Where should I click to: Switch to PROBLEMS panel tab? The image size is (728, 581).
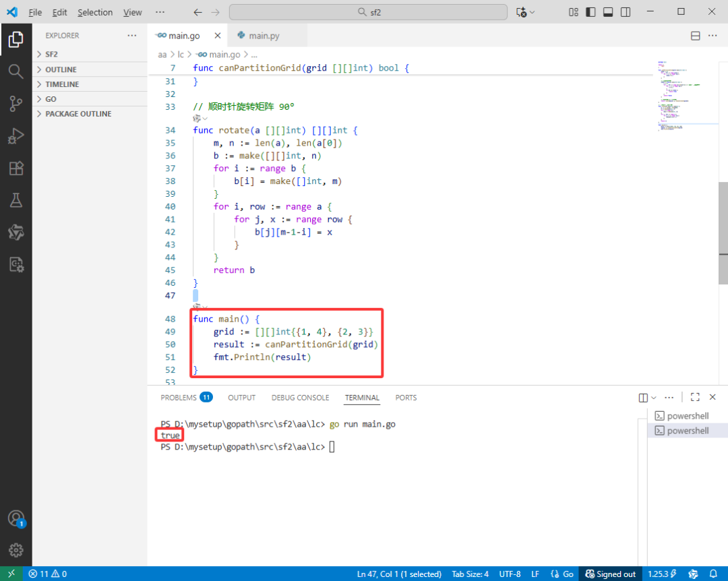click(x=186, y=398)
